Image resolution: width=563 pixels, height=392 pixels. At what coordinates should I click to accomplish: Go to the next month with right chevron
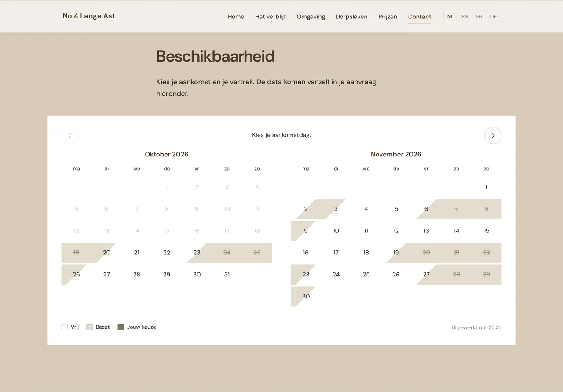tap(493, 135)
